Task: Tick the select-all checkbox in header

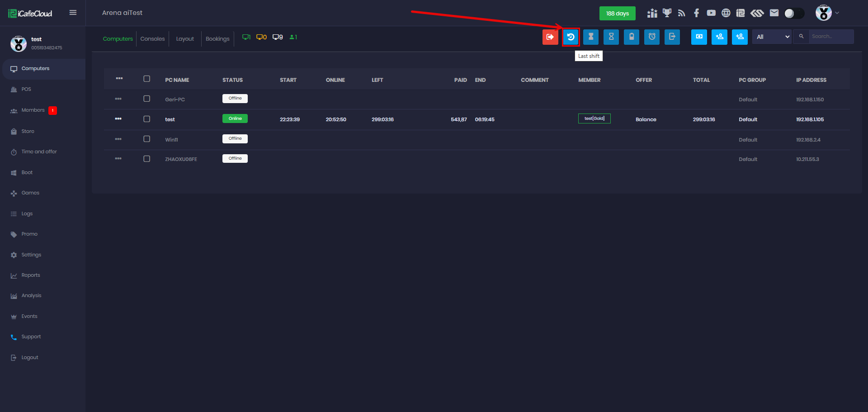Action: tap(146, 79)
